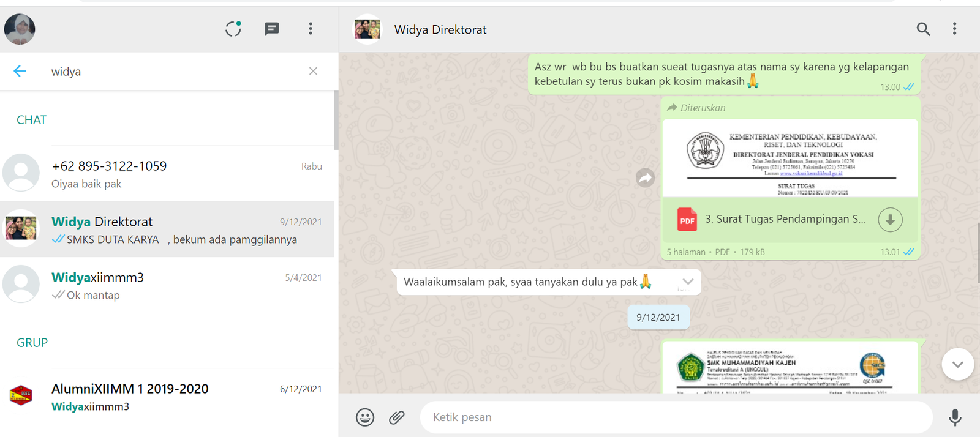Record a voice message with microphone

(x=955, y=417)
